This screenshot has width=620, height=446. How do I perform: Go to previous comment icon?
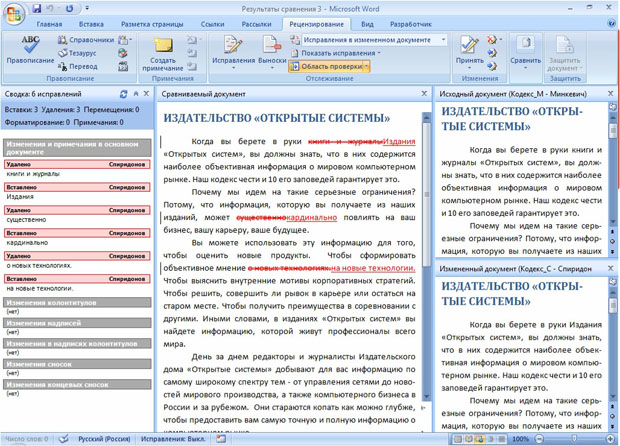[192, 53]
